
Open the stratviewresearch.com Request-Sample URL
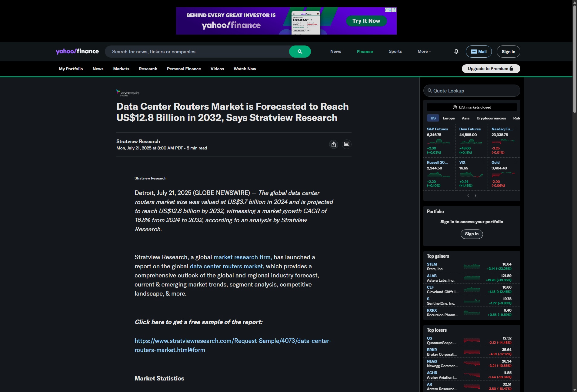coord(233,345)
